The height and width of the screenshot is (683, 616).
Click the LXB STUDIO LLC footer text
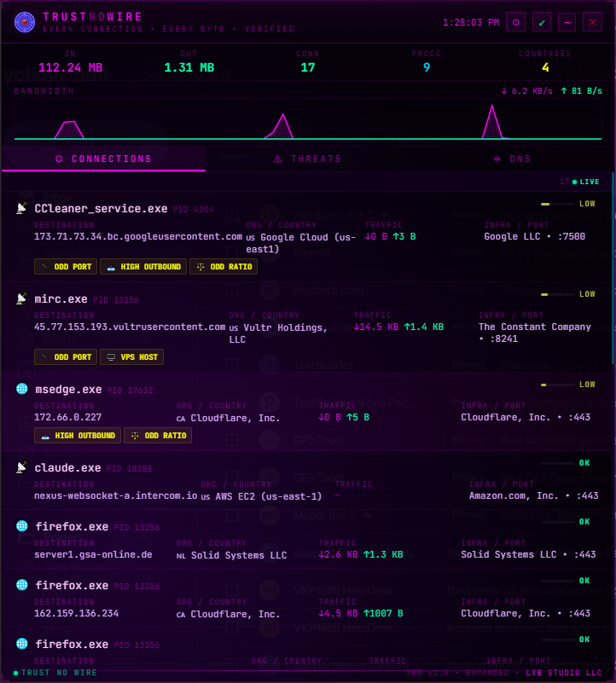[x=563, y=673]
